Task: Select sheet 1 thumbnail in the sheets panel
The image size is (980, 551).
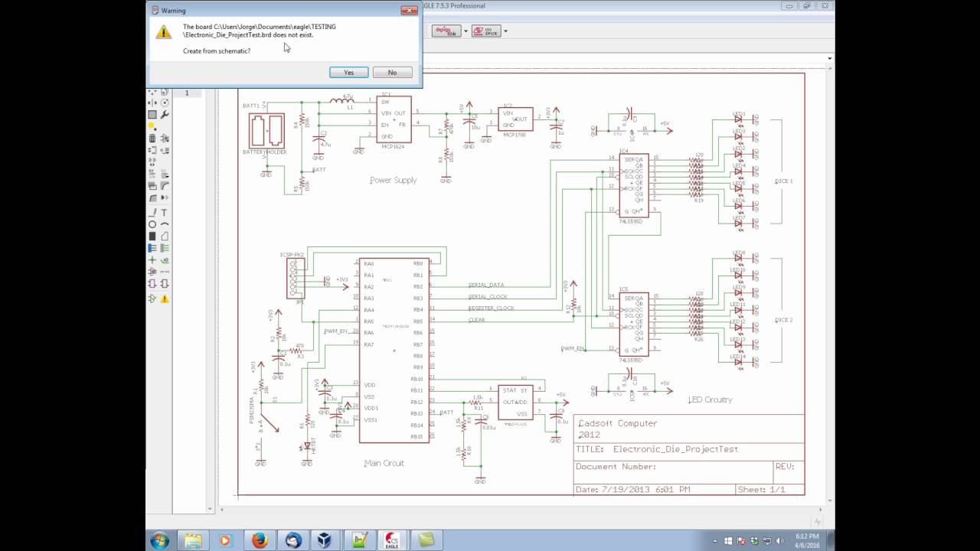Action: [186, 93]
